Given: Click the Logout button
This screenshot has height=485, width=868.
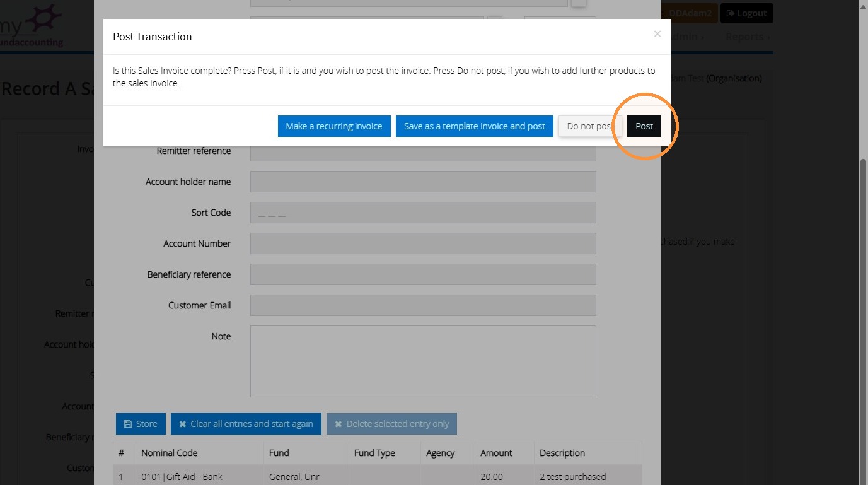Looking at the screenshot, I should [x=746, y=13].
